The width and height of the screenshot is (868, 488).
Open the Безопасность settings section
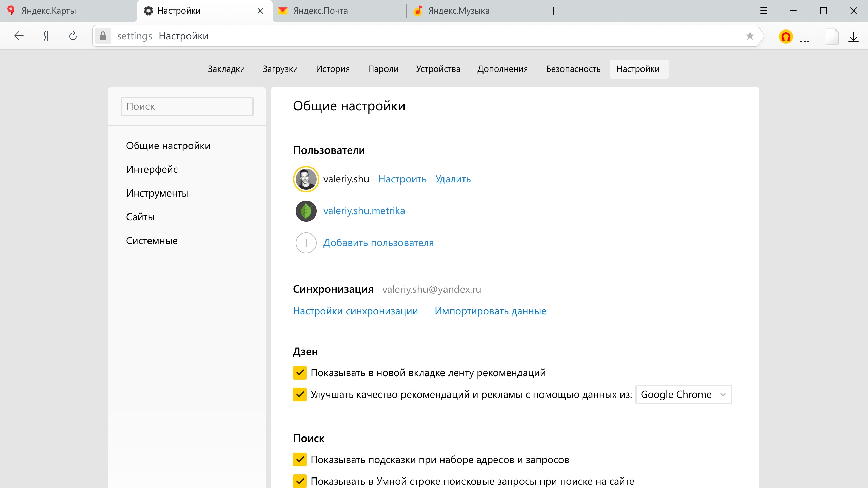[573, 69]
